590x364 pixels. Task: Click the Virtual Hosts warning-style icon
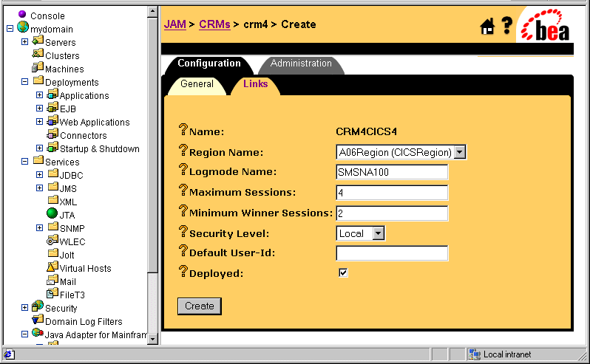coord(52,267)
